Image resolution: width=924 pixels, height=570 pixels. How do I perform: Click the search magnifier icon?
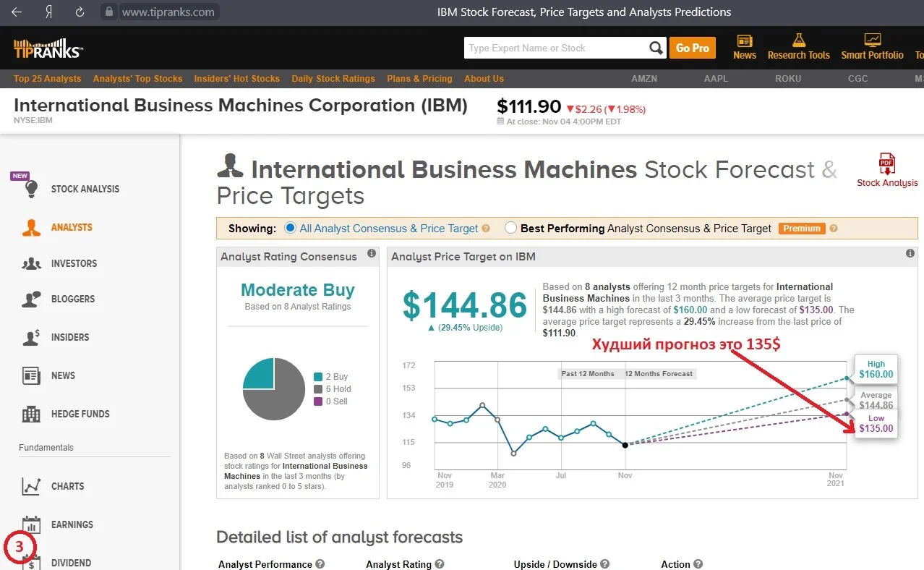tap(656, 48)
